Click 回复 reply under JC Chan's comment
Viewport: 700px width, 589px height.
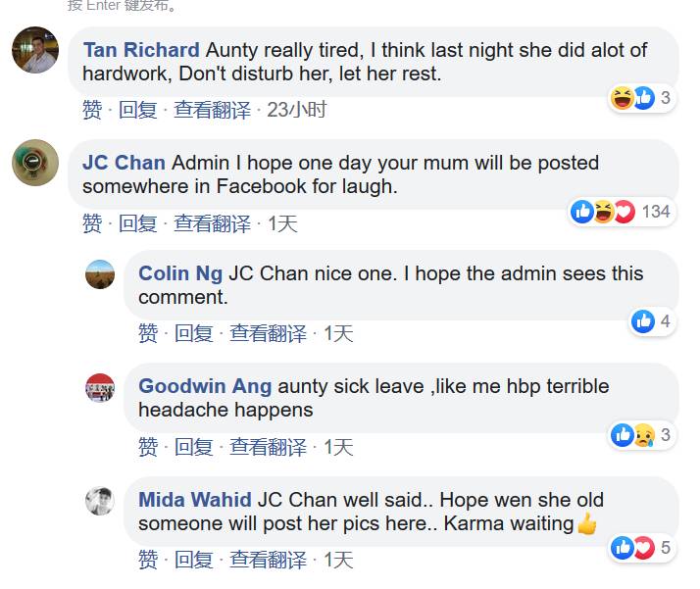137,223
